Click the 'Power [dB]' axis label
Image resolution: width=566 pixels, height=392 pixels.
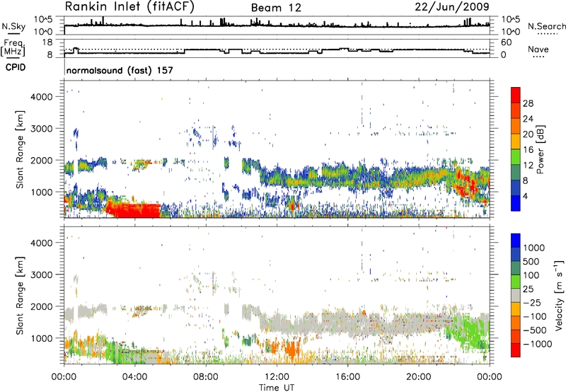pos(540,149)
